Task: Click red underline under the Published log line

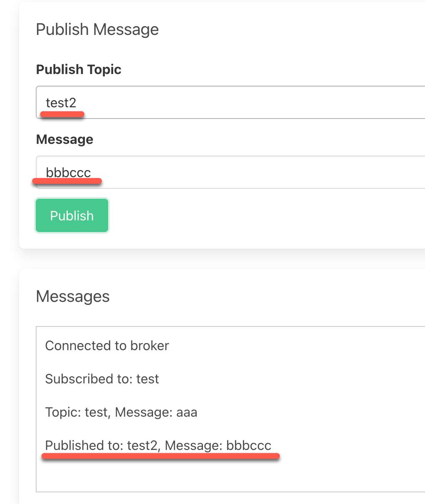Action: click(161, 456)
